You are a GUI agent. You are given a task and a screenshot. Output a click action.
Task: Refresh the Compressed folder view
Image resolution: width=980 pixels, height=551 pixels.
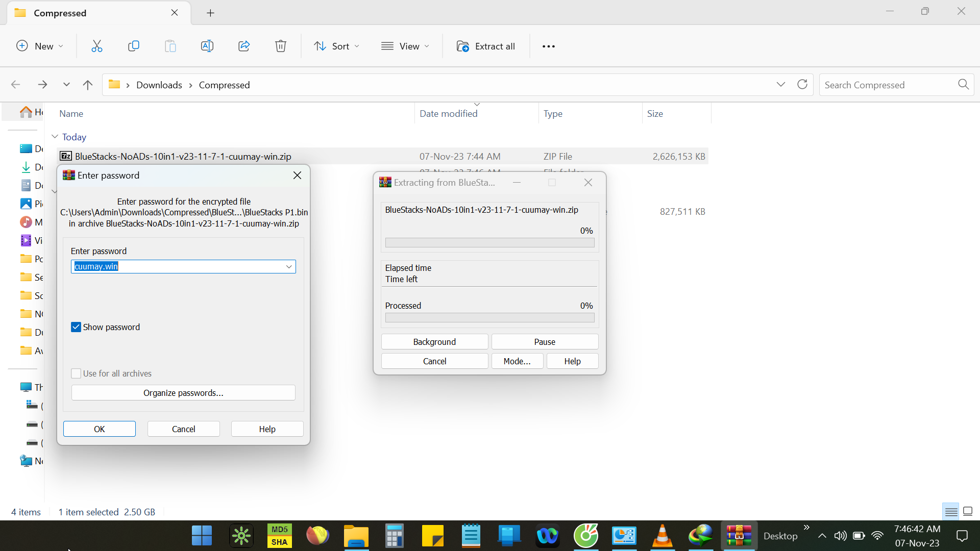click(x=802, y=84)
